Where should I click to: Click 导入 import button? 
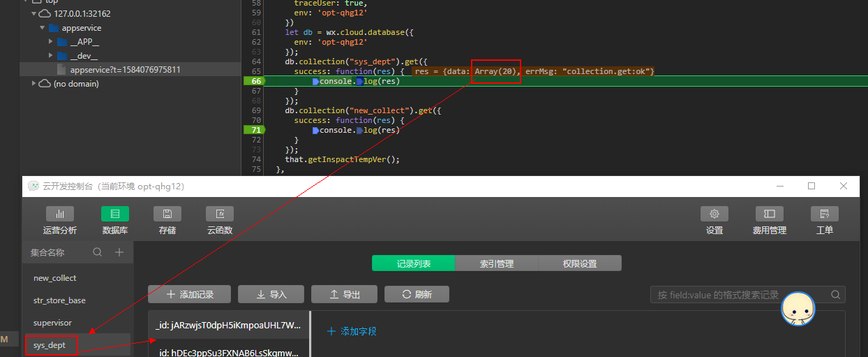(271, 294)
